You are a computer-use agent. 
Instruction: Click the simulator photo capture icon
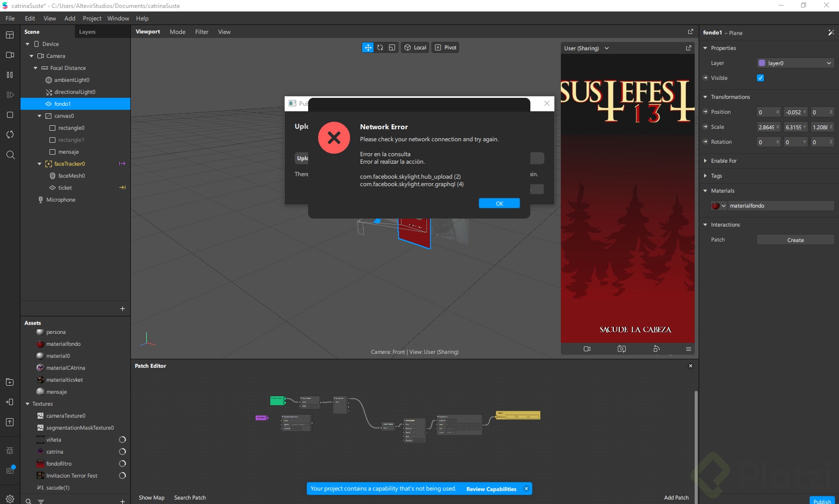click(622, 349)
